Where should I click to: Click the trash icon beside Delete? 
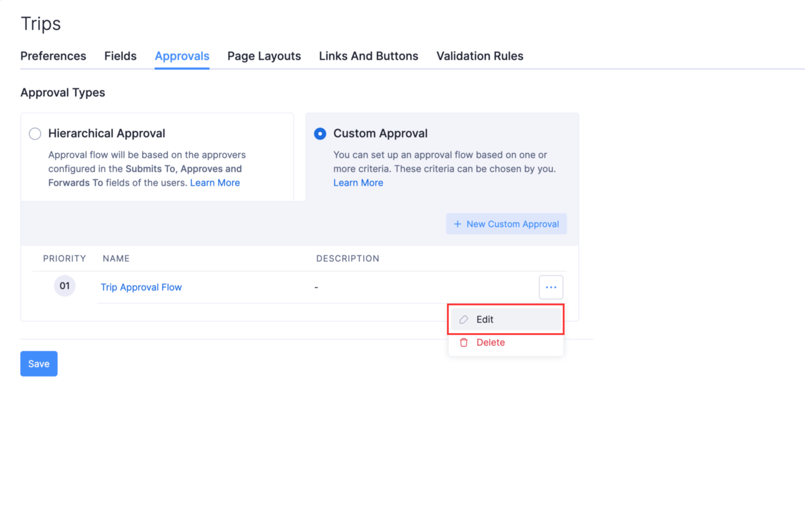(463, 342)
